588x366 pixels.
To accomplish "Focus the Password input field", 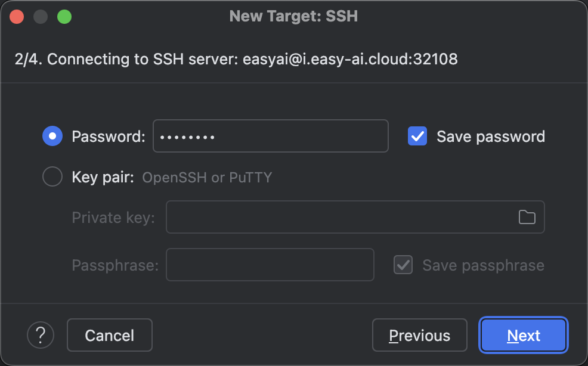I will (x=271, y=136).
